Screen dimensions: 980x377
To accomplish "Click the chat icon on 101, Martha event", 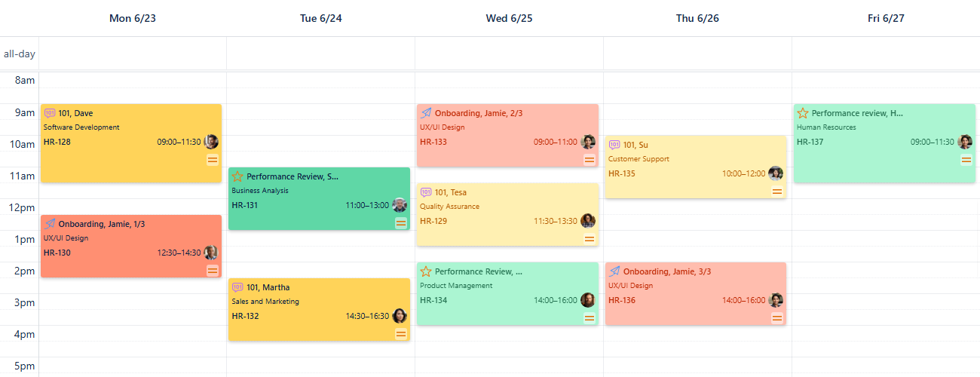I will click(x=237, y=287).
